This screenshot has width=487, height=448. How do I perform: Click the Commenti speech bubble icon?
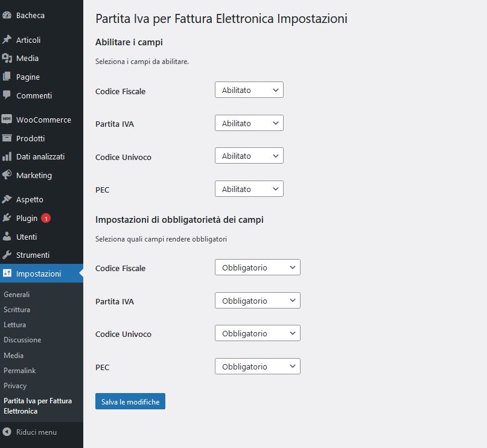point(7,95)
